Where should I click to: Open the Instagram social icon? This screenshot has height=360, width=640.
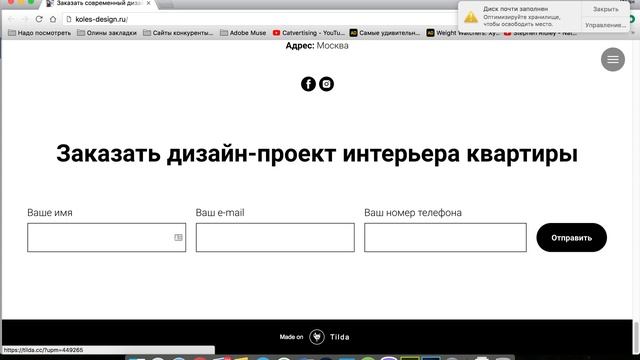(x=326, y=84)
